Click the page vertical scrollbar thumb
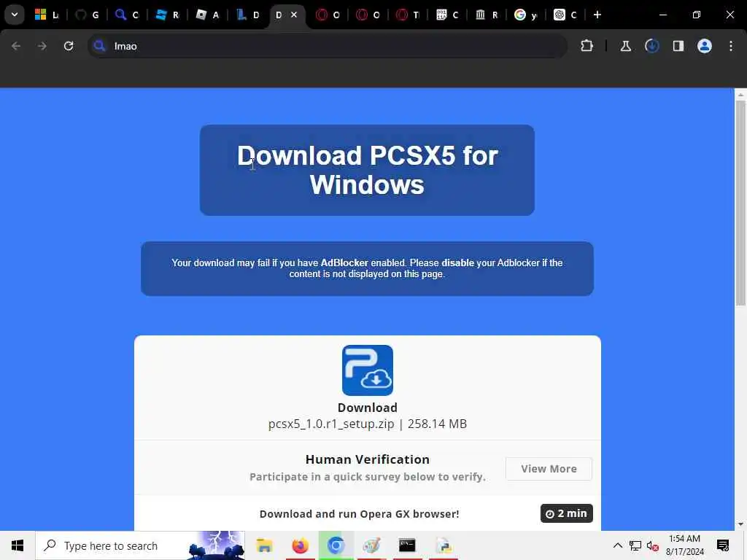The image size is (747, 560). coord(740,203)
